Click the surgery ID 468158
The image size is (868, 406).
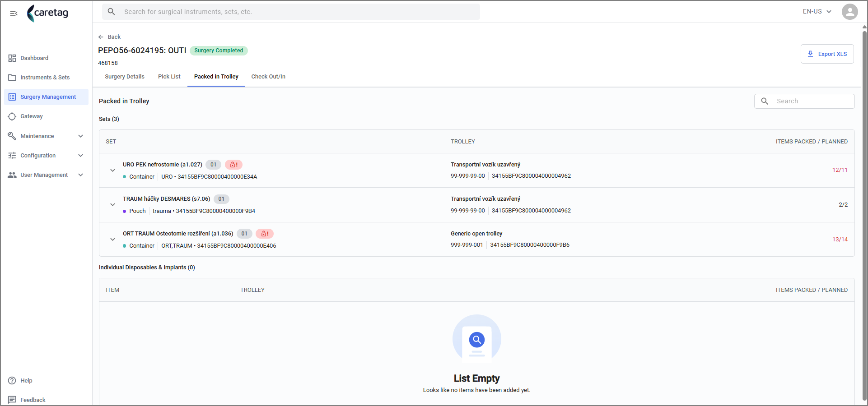(108, 63)
